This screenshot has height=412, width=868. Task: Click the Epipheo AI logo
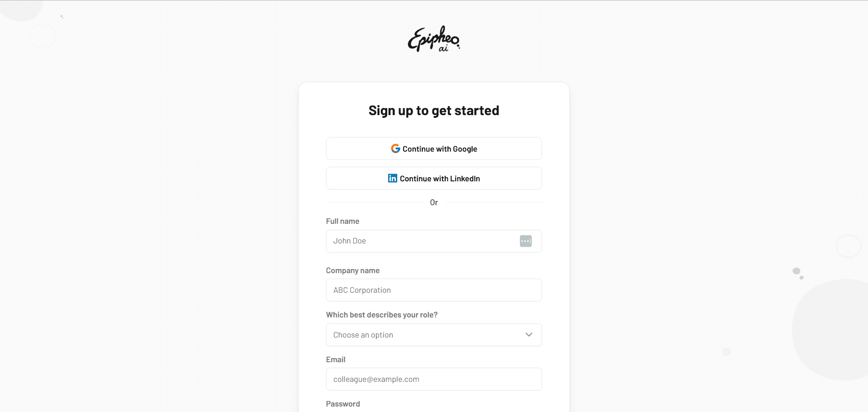tap(434, 39)
